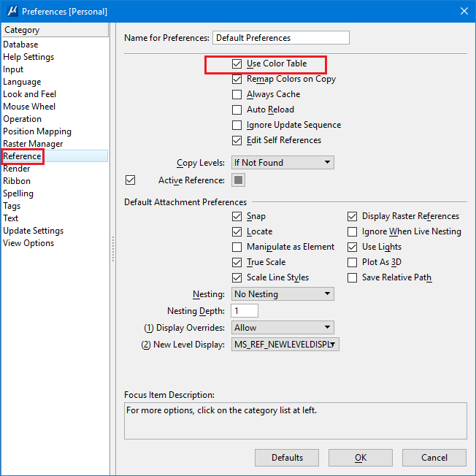Click the MicroStation logo icon in title bar
This screenshot has height=476, width=476.
click(12, 11)
